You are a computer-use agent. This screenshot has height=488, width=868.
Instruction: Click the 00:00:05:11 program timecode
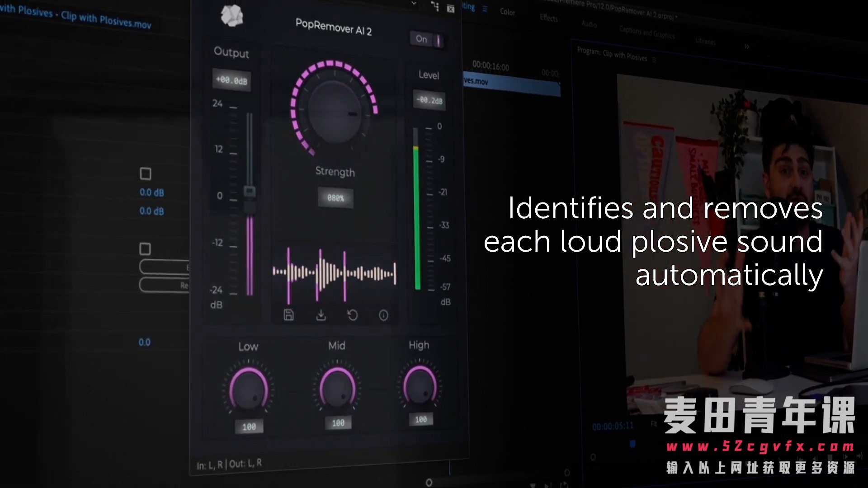pos(613,426)
